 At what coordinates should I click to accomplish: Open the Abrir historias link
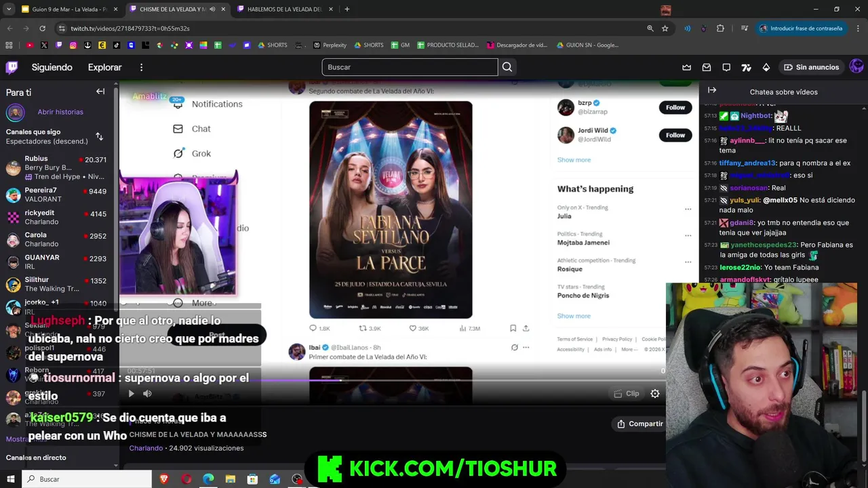click(x=60, y=112)
